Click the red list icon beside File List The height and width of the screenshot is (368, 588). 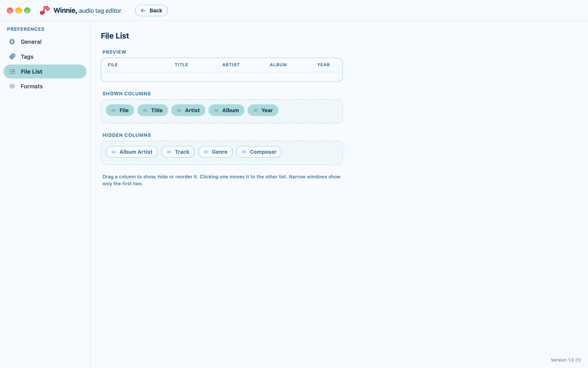(12, 72)
